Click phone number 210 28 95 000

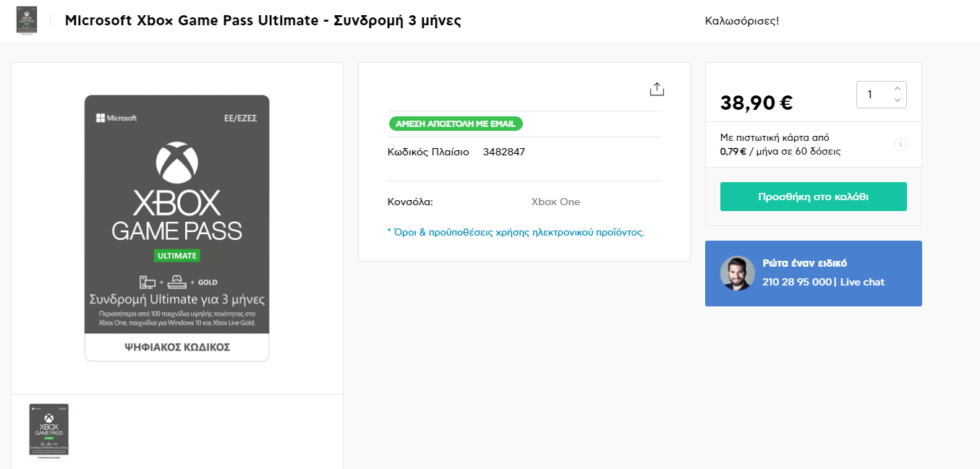[x=797, y=282]
